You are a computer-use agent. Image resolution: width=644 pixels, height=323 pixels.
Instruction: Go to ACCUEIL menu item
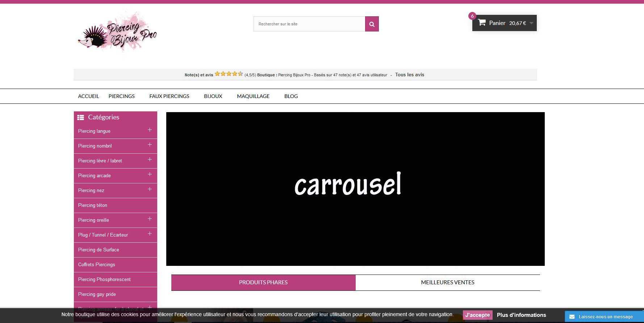[88, 96]
